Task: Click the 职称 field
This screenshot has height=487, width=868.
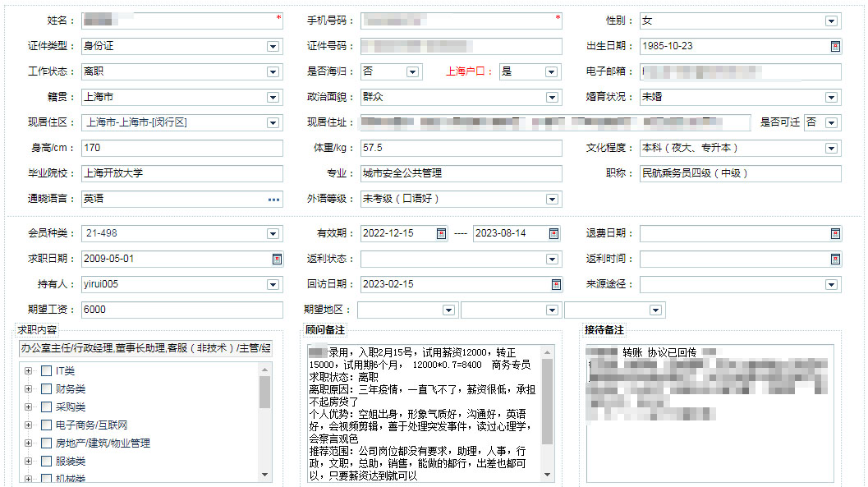Action: pyautogui.click(x=741, y=174)
